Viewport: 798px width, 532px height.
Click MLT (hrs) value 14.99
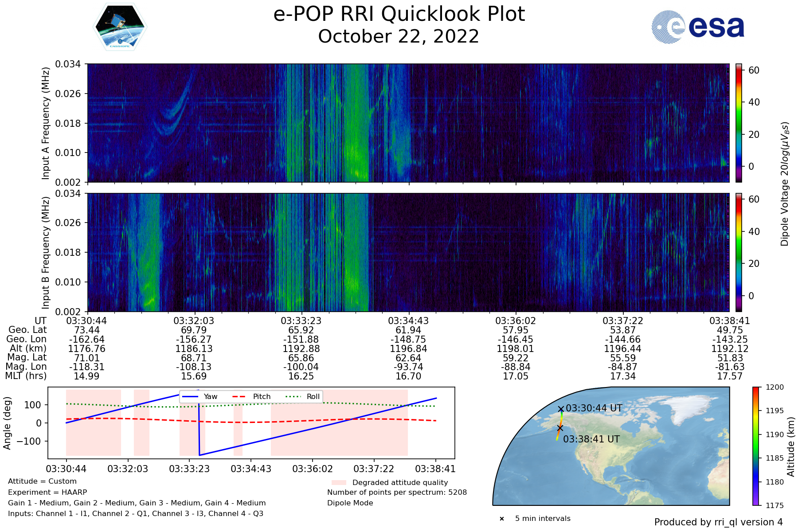click(87, 376)
